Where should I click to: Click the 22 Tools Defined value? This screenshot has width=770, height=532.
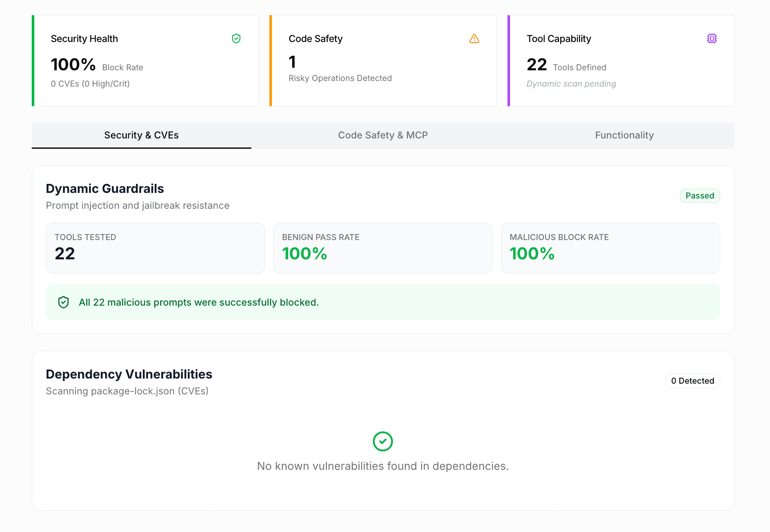point(537,65)
